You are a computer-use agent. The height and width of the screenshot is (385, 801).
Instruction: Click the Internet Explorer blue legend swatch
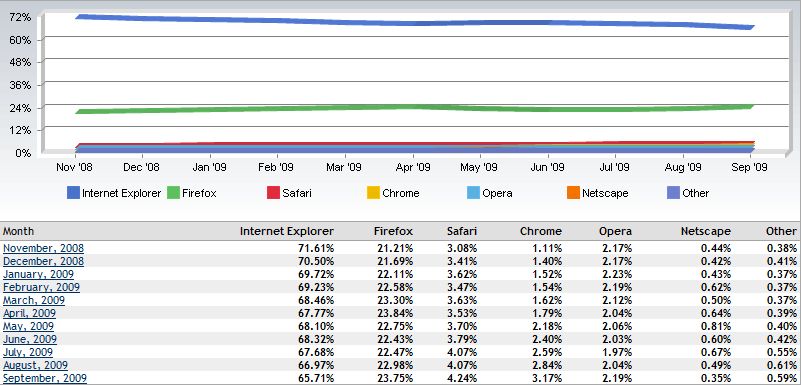[74, 193]
